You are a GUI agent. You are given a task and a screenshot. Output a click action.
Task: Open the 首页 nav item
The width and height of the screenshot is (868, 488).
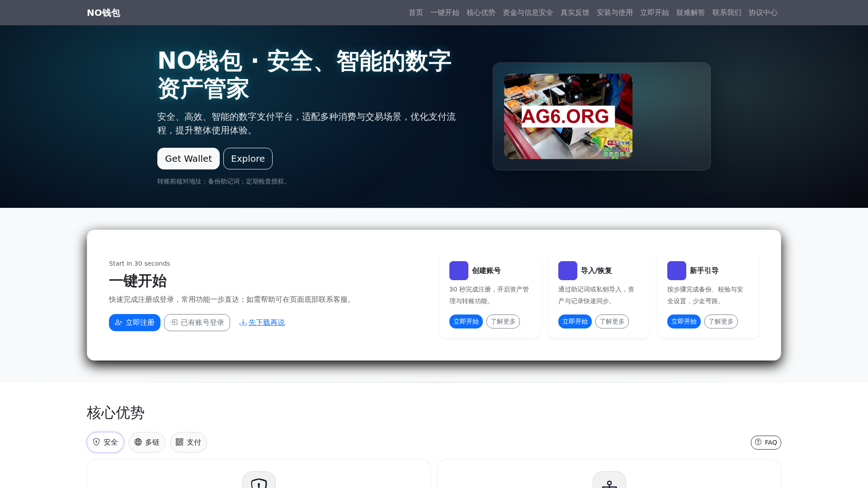[x=416, y=13]
